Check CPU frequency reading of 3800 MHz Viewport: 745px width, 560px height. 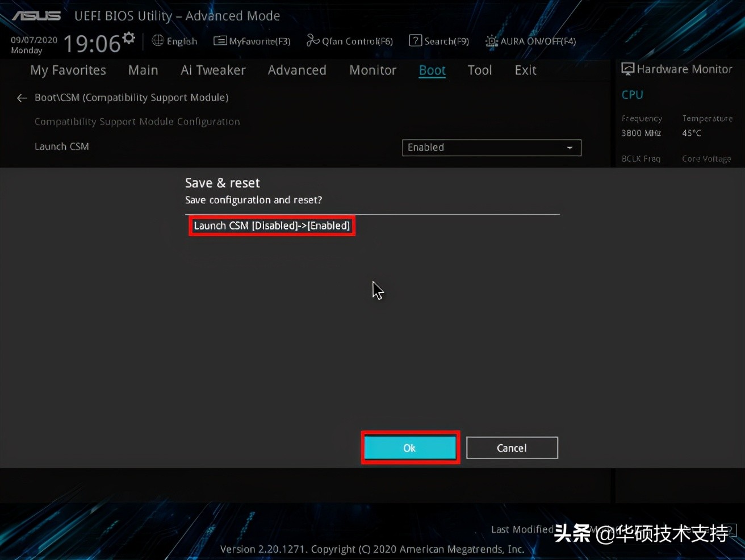[x=641, y=132]
